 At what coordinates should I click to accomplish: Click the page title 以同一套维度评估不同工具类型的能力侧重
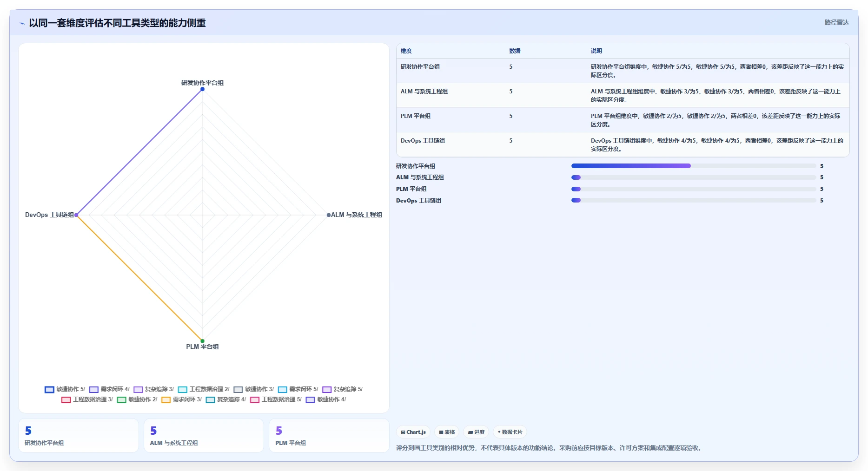pyautogui.click(x=117, y=23)
